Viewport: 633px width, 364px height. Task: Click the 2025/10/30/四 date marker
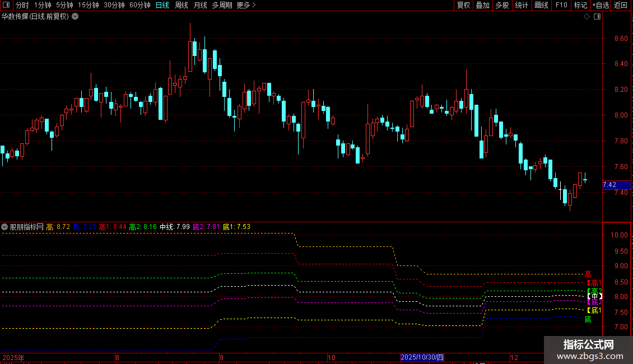(x=422, y=357)
